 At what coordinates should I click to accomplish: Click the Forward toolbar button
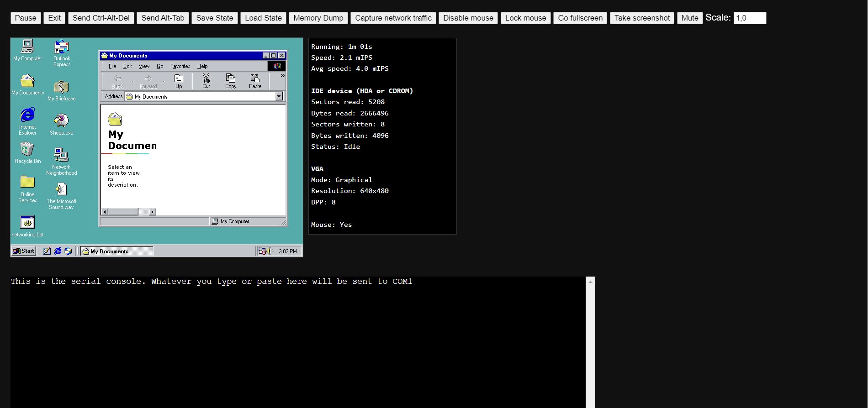tap(148, 81)
